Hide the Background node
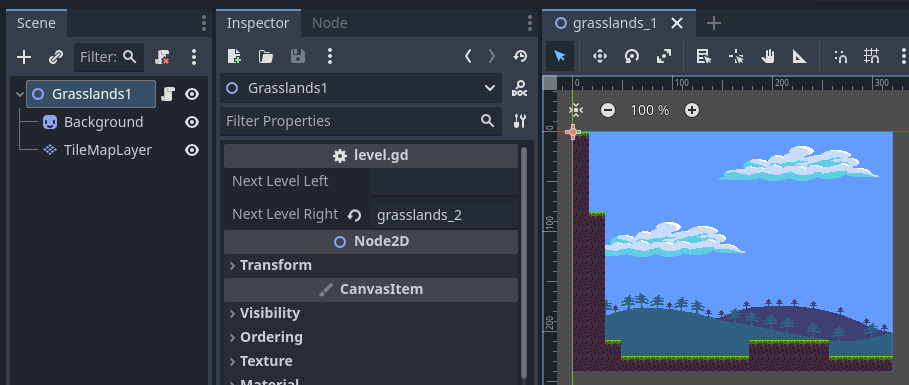The height and width of the screenshot is (385, 909). click(x=192, y=122)
